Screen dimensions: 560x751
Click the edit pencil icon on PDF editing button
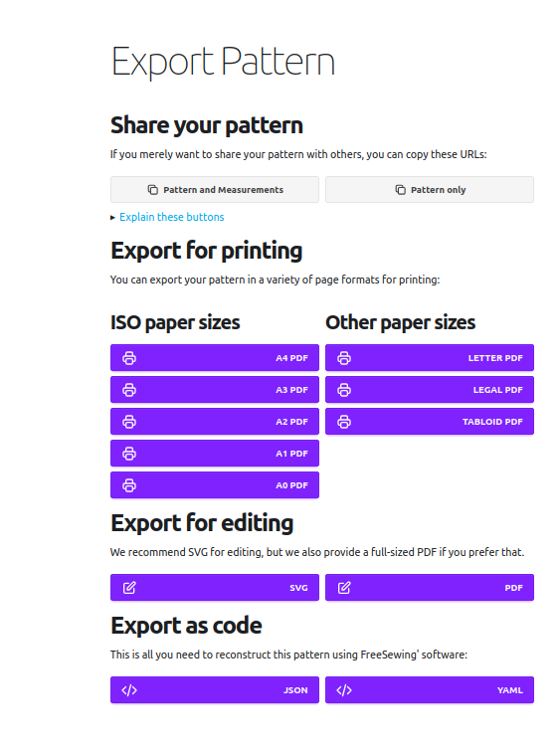point(344,588)
